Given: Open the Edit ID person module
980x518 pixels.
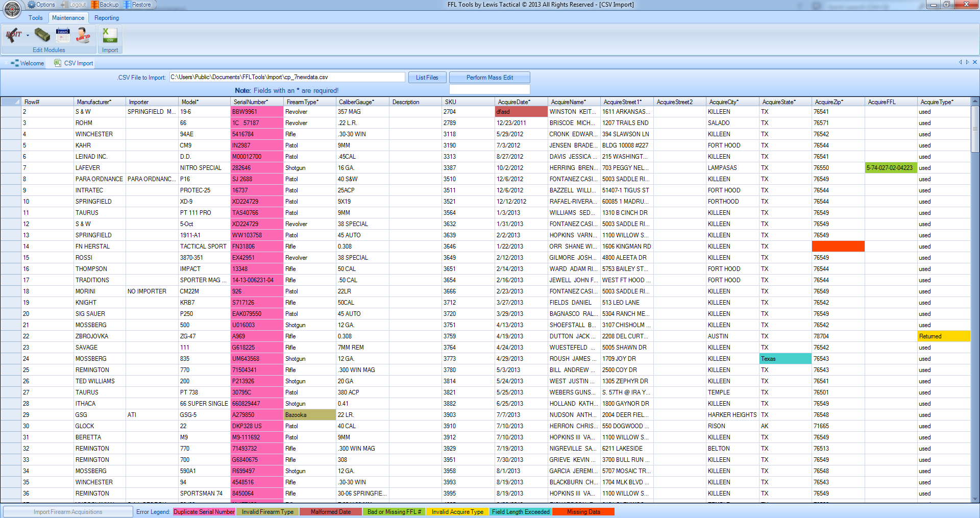Looking at the screenshot, I should 83,35.
